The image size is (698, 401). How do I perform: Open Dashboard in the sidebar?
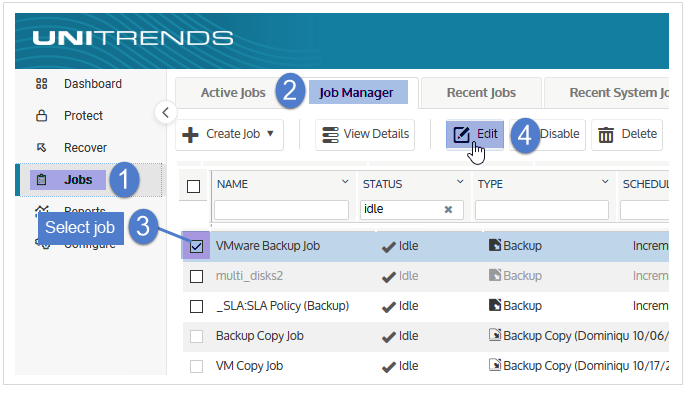(93, 84)
